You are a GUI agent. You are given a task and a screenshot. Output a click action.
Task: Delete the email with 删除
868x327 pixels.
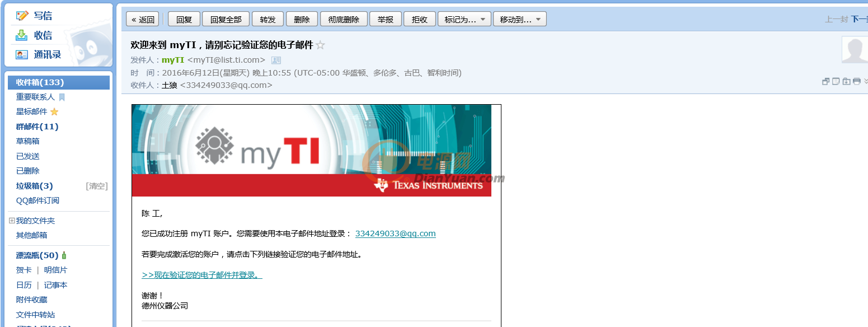click(x=302, y=19)
